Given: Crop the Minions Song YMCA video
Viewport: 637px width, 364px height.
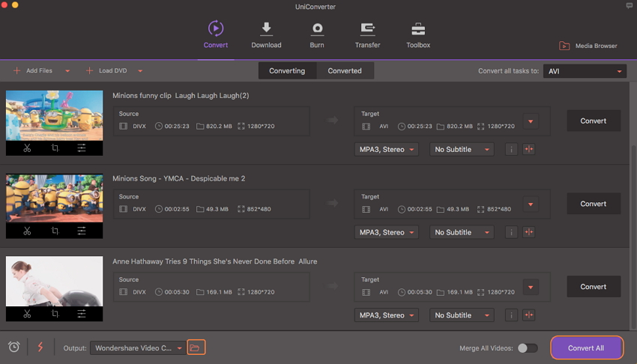Looking at the screenshot, I should tap(55, 231).
